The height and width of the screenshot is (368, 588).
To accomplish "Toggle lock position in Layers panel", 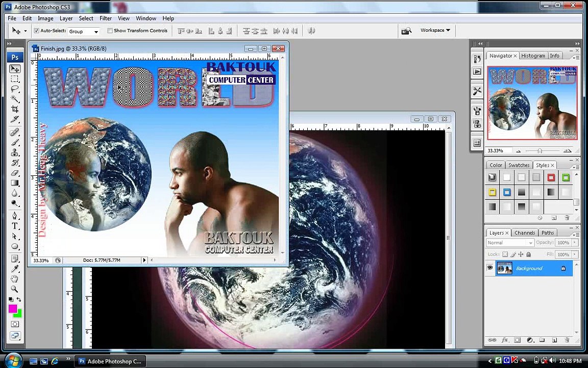I will coord(521,254).
